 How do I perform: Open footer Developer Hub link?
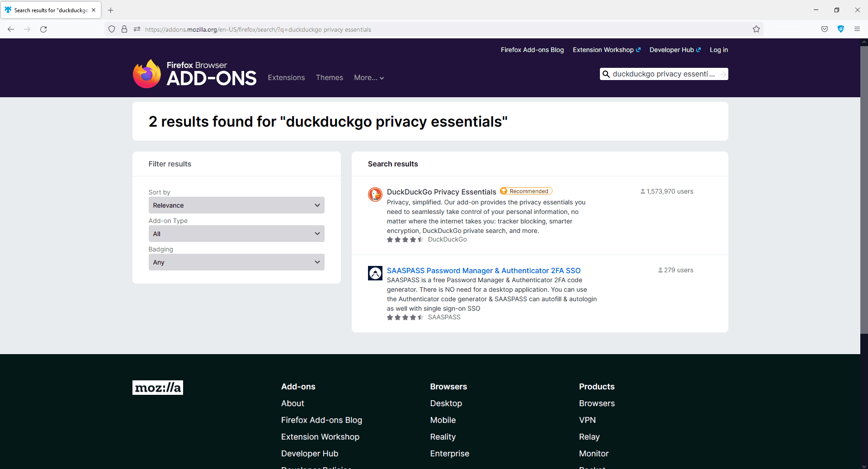pos(310,454)
